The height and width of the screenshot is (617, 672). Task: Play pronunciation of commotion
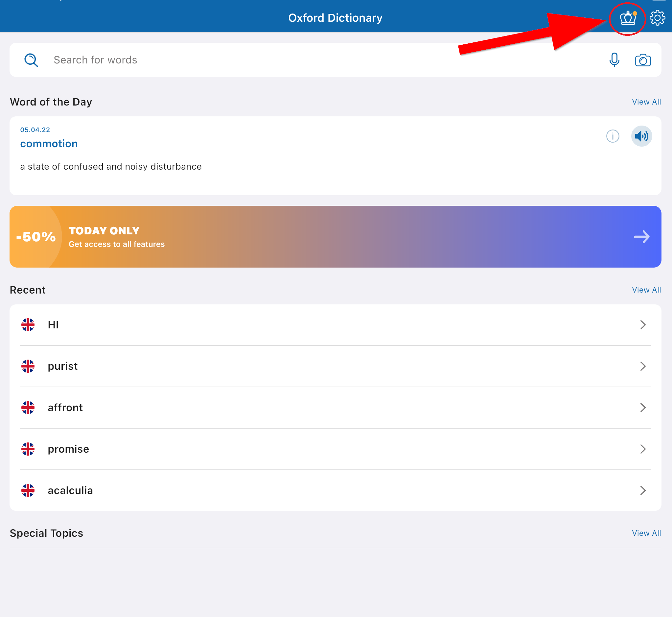point(641,136)
